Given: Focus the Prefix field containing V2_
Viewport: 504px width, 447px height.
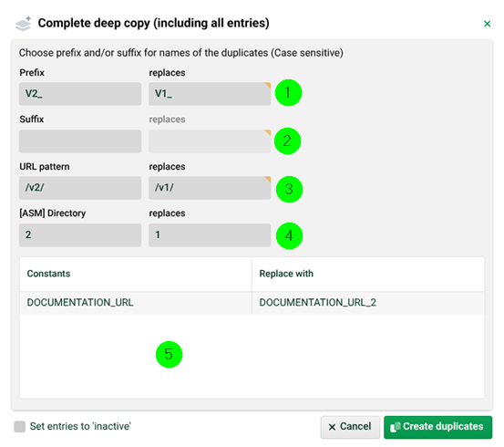Looking at the screenshot, I should [x=80, y=94].
